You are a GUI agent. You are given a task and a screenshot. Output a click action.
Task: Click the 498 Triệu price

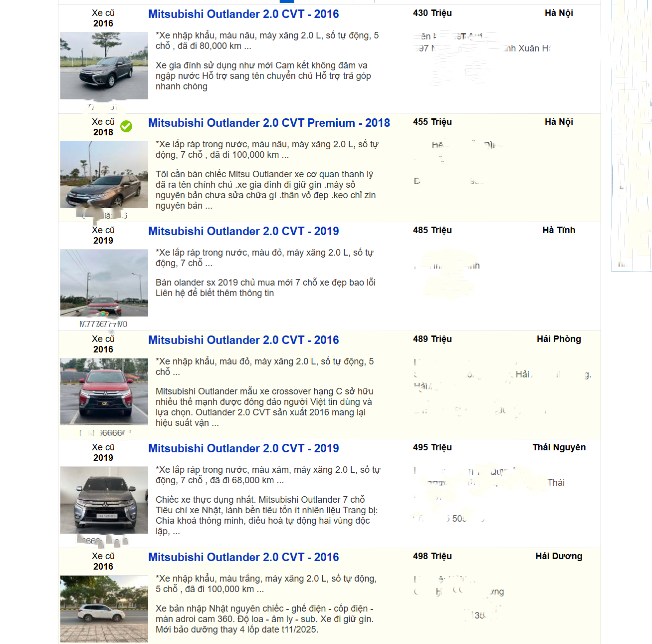point(432,556)
